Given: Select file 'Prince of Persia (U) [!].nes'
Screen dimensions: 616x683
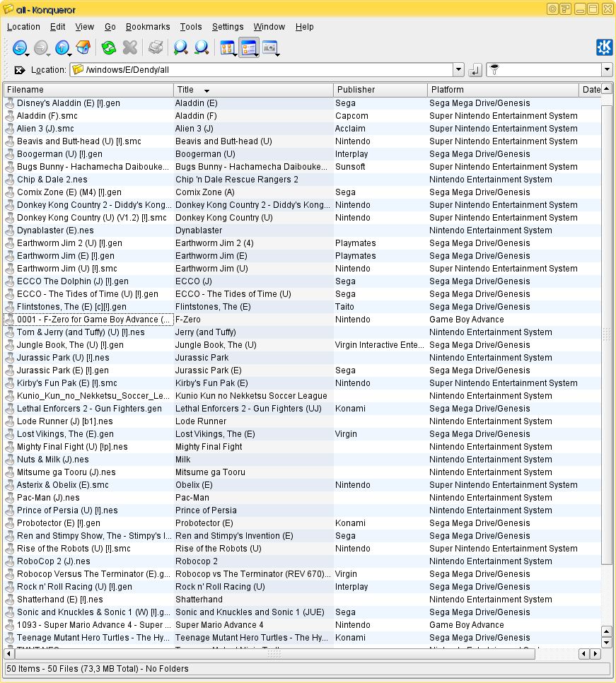Looking at the screenshot, I should point(67,510).
